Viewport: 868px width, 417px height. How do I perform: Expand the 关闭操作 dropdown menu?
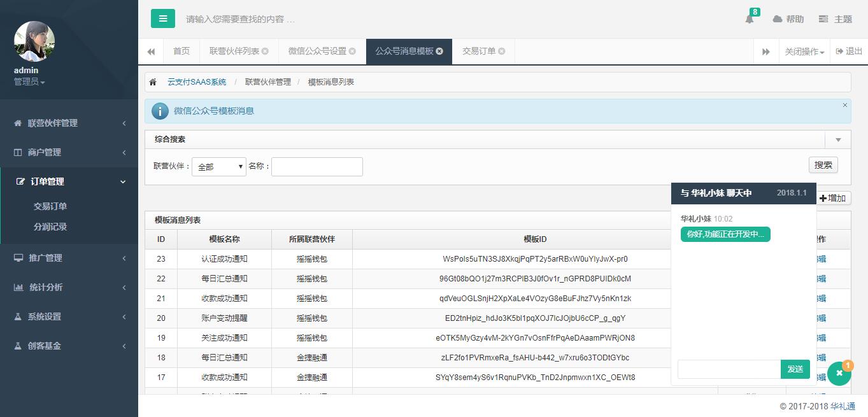point(804,52)
